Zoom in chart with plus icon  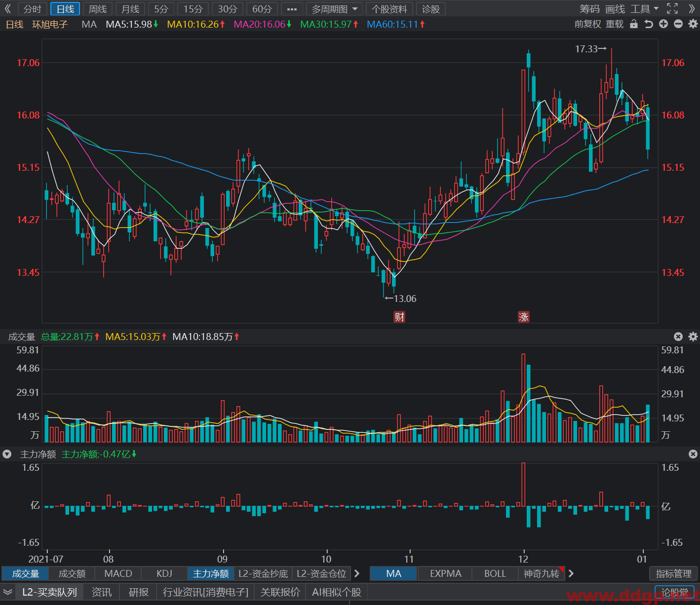(663, 24)
